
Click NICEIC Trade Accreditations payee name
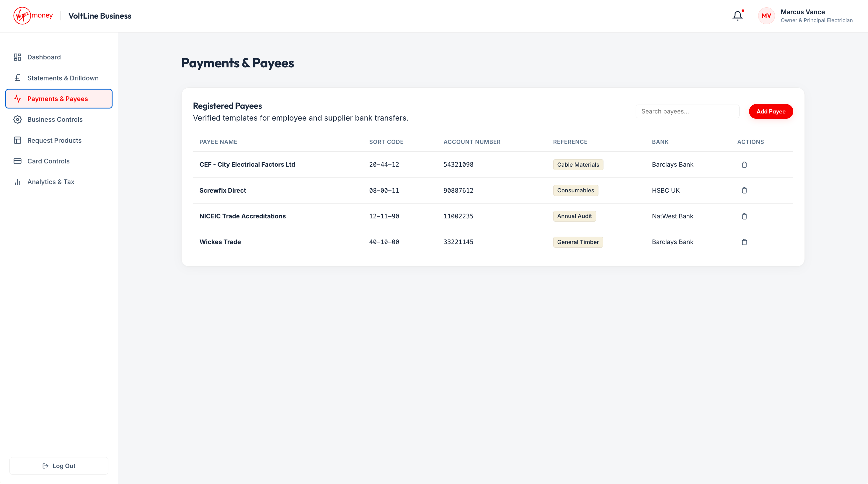pos(242,216)
